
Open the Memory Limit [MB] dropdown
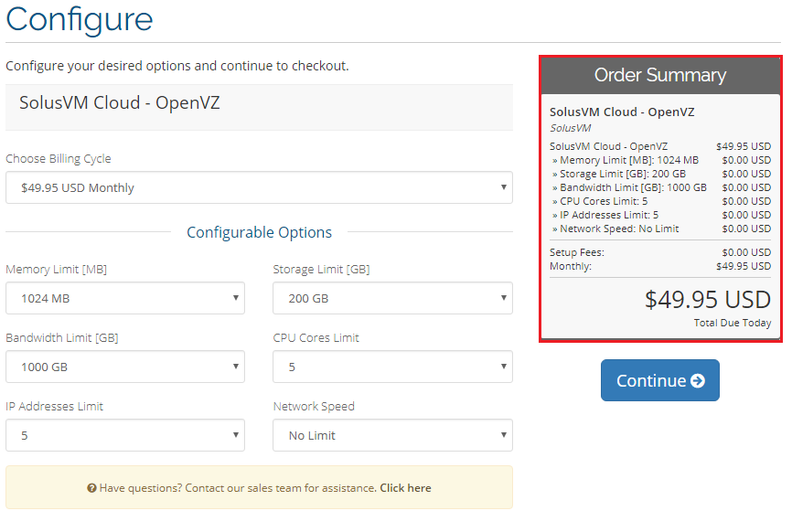(x=125, y=298)
